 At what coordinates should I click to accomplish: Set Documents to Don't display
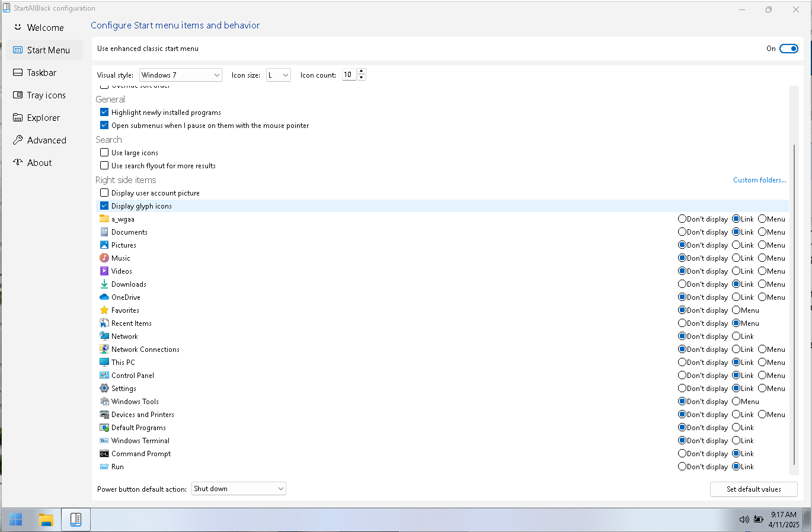point(682,232)
